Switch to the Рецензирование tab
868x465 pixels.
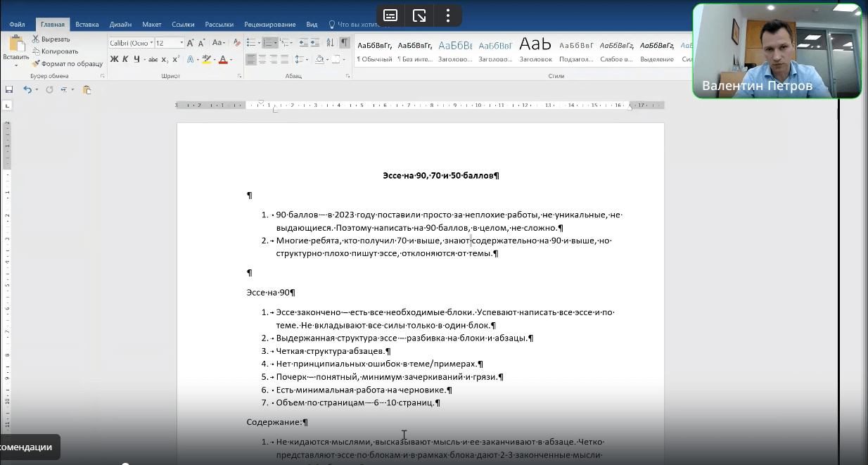(272, 24)
